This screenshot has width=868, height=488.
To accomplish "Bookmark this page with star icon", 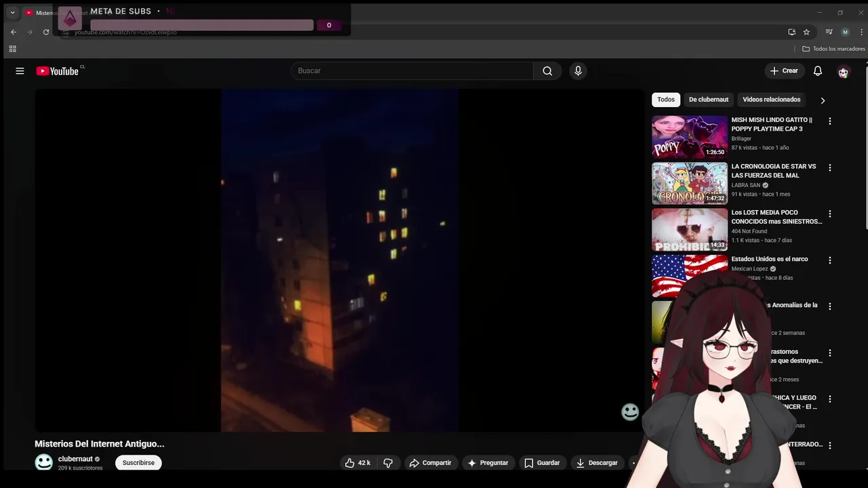I will [806, 32].
